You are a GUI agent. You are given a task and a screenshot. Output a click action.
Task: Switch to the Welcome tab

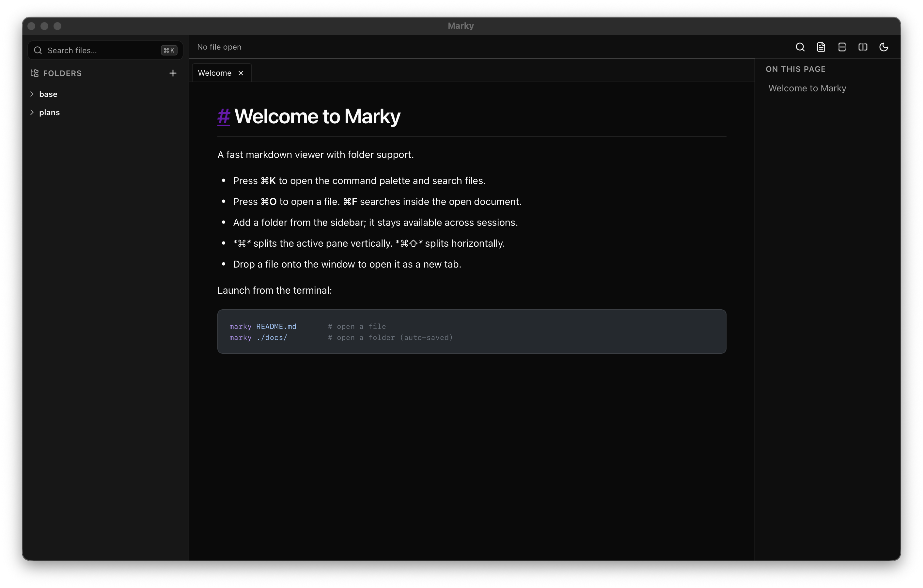click(x=214, y=73)
